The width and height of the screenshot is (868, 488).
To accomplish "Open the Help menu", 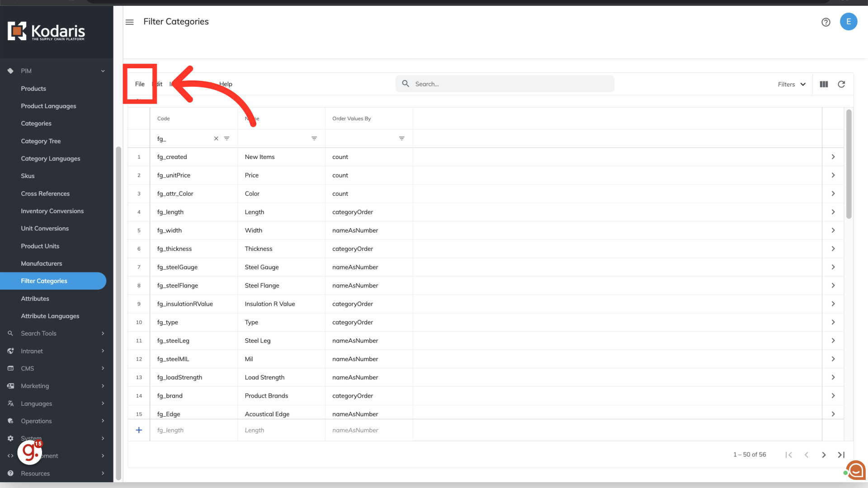I will pos(226,84).
